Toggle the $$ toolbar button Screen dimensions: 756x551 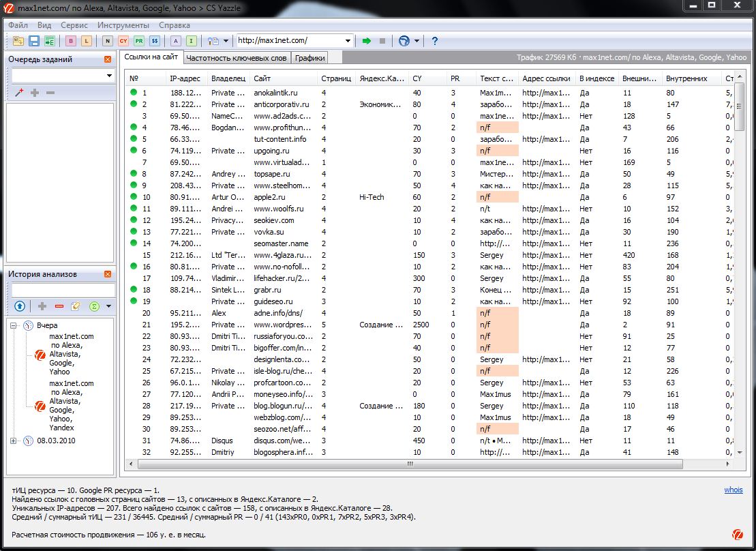click(155, 41)
